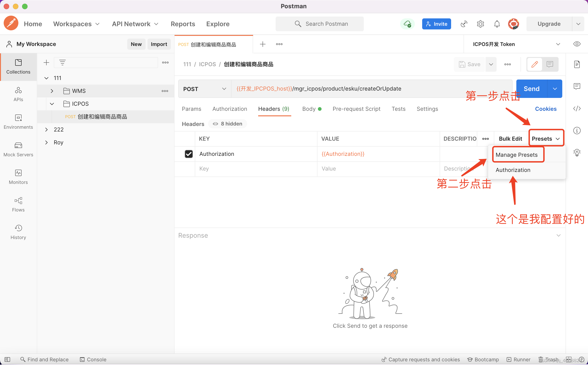Open the Mock Servers sidebar section

tap(18, 149)
